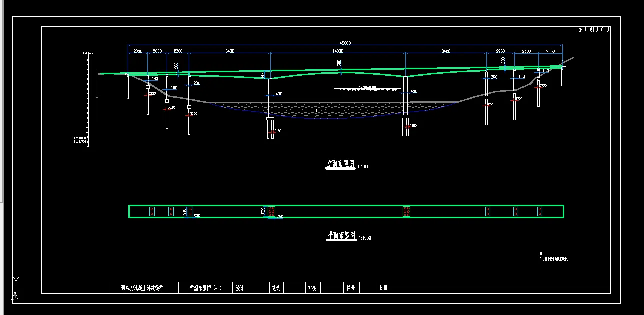The width and height of the screenshot is (644, 315).
Task: Click the 1:1000 scale beside 立面布置图
Action: pos(363,167)
